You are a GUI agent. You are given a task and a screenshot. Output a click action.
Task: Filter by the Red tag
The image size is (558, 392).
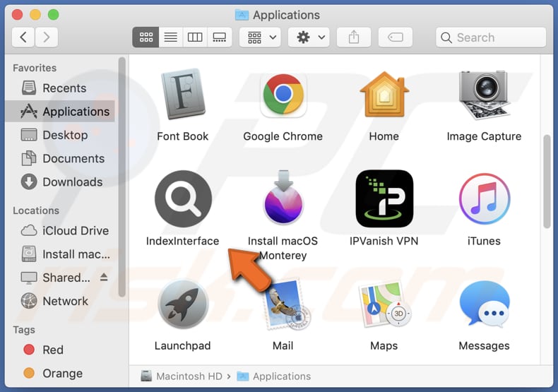pos(60,350)
